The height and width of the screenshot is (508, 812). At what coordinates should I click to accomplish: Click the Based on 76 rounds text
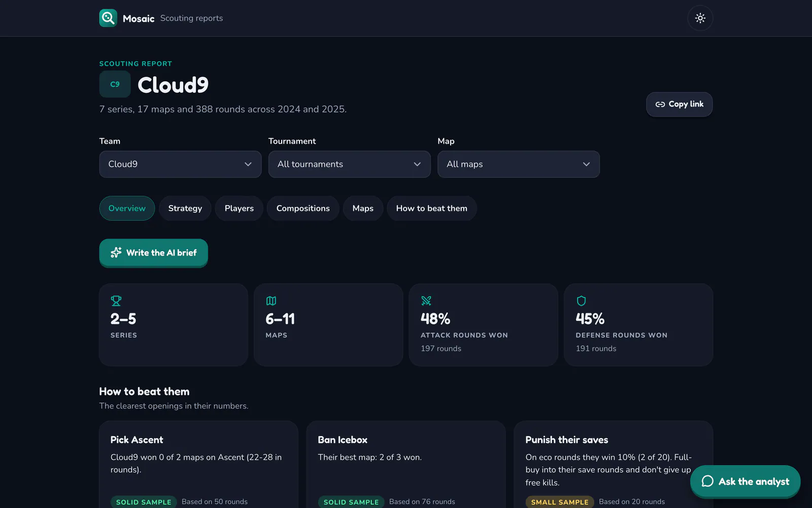[422, 502]
